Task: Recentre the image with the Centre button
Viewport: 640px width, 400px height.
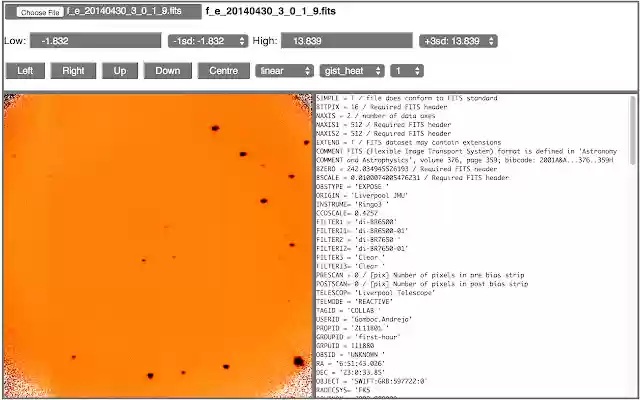Action: 223,71
